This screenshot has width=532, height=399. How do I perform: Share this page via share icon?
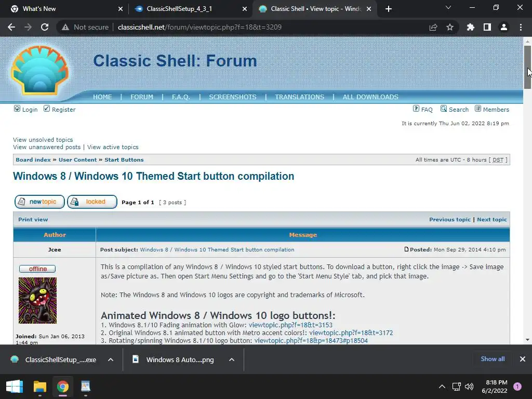tap(433, 27)
